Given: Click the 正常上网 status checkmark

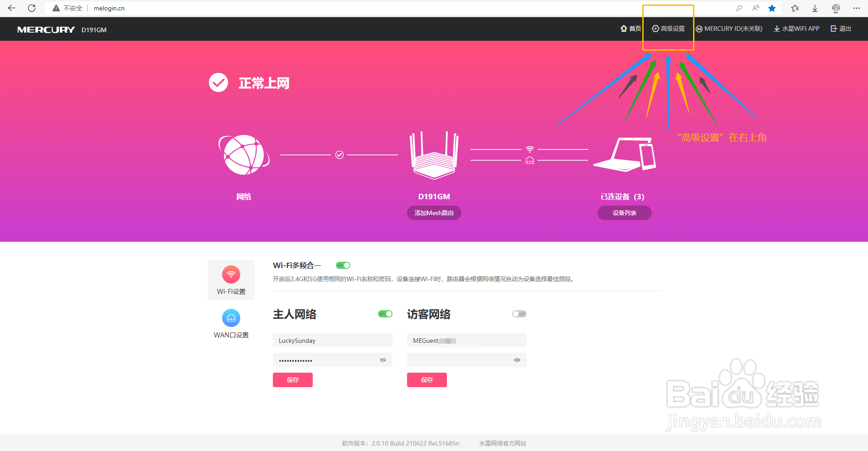Looking at the screenshot, I should tap(218, 82).
